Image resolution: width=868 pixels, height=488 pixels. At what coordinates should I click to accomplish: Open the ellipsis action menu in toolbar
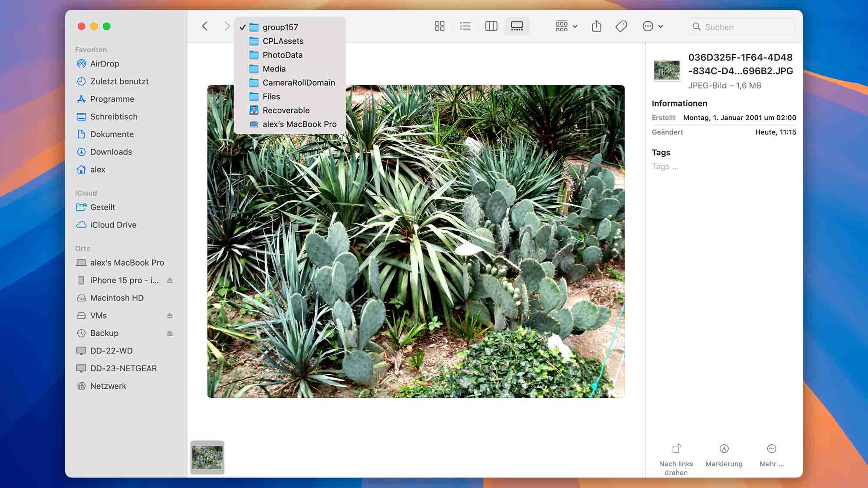tap(652, 26)
